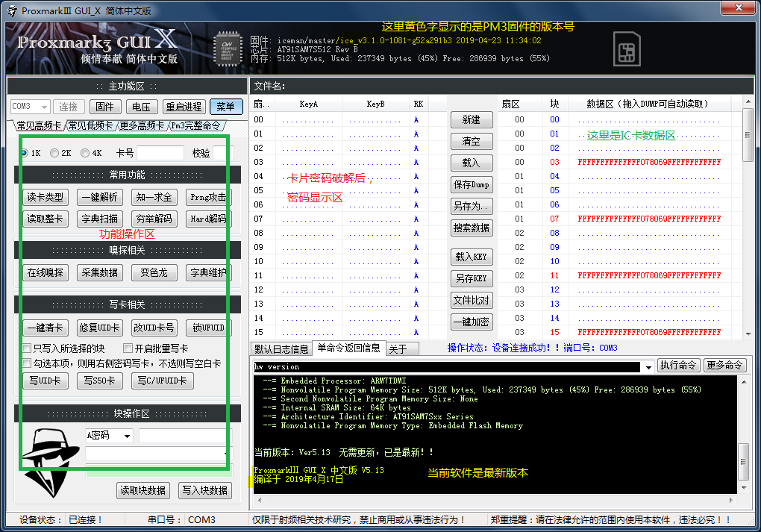761x532 pixels.
Task: Click 清空 button
Action: coord(472,141)
